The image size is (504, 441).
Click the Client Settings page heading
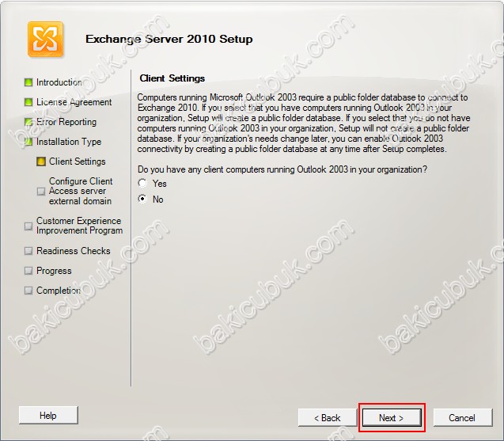[x=172, y=78]
